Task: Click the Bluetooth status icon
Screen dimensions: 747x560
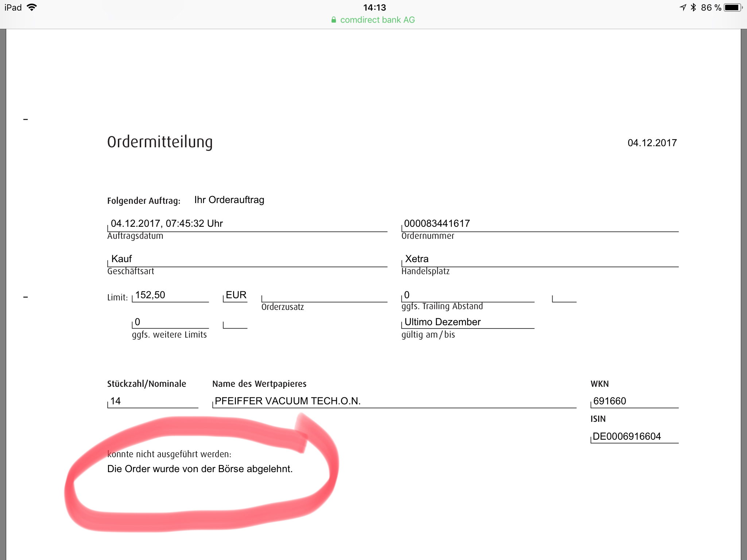Action: click(x=693, y=7)
